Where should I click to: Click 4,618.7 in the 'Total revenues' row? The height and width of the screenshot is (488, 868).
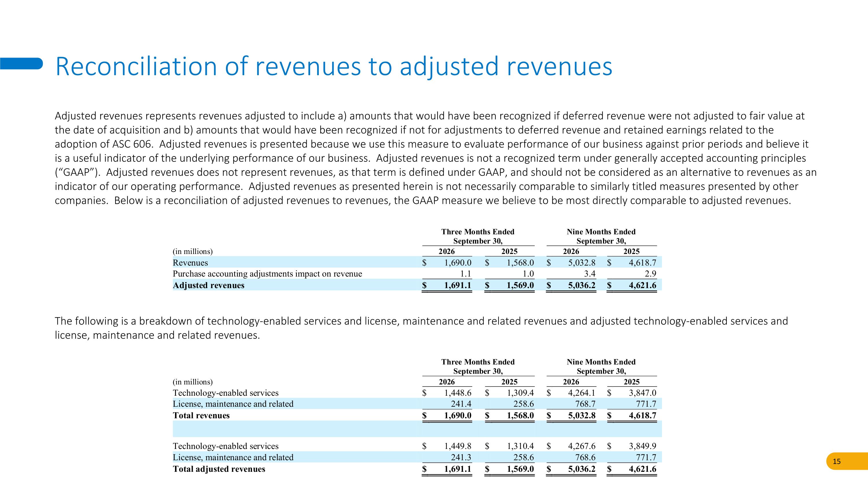(643, 415)
